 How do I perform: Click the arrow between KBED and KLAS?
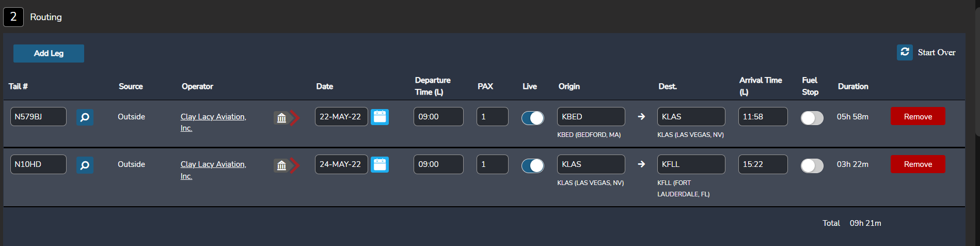(641, 117)
